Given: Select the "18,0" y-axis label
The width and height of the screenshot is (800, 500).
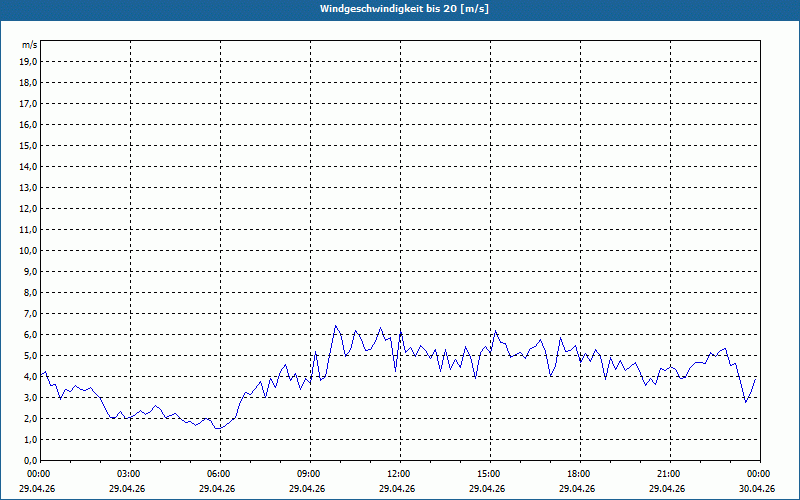Looking at the screenshot, I should coord(28,83).
